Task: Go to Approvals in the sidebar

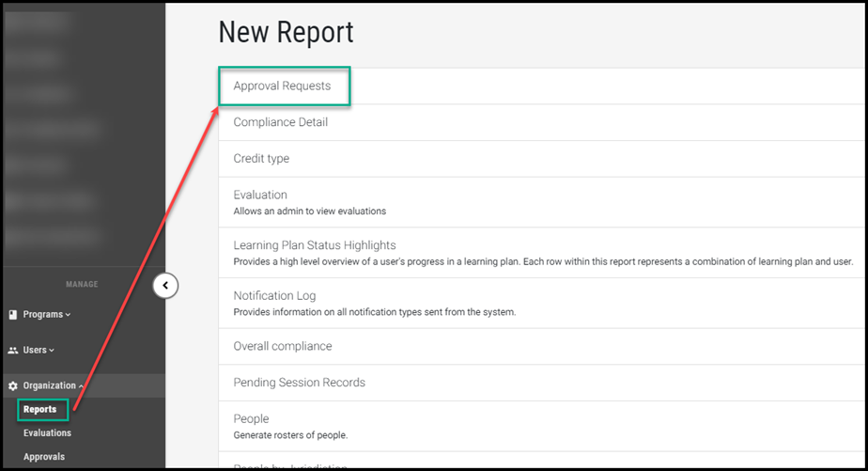Action: (44, 457)
